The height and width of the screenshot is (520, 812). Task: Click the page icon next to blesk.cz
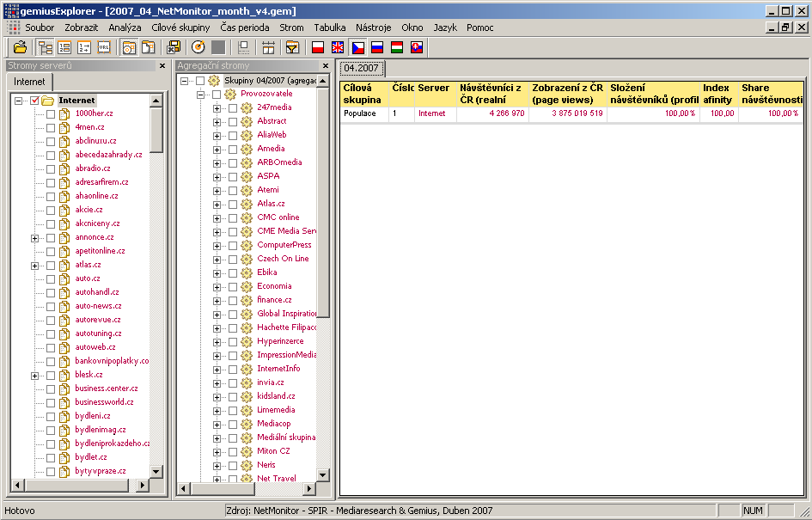(64, 375)
